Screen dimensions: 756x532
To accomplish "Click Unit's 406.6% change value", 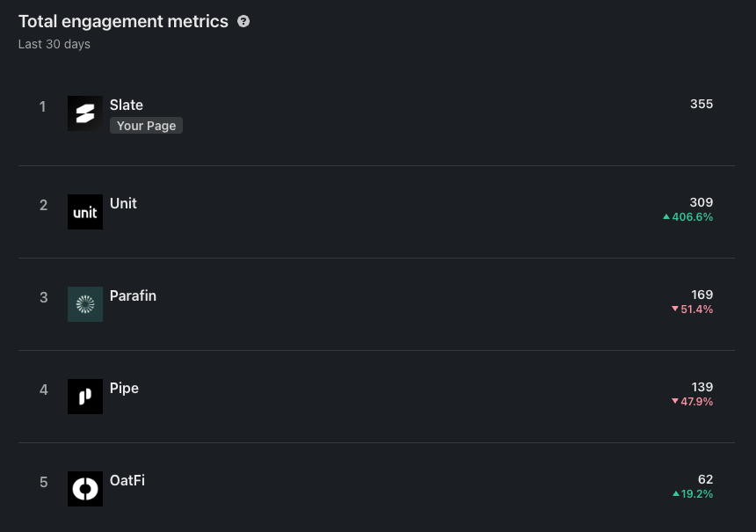I will [x=693, y=217].
